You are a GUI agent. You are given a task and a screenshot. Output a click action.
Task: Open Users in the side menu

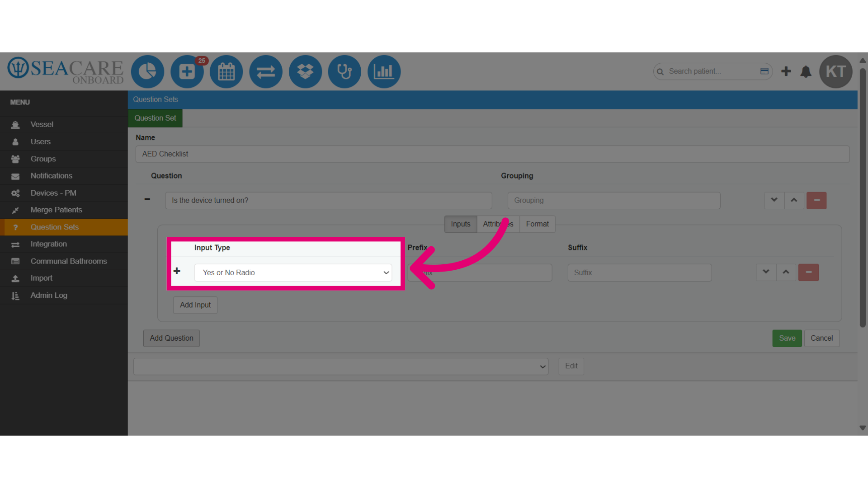[64, 141]
